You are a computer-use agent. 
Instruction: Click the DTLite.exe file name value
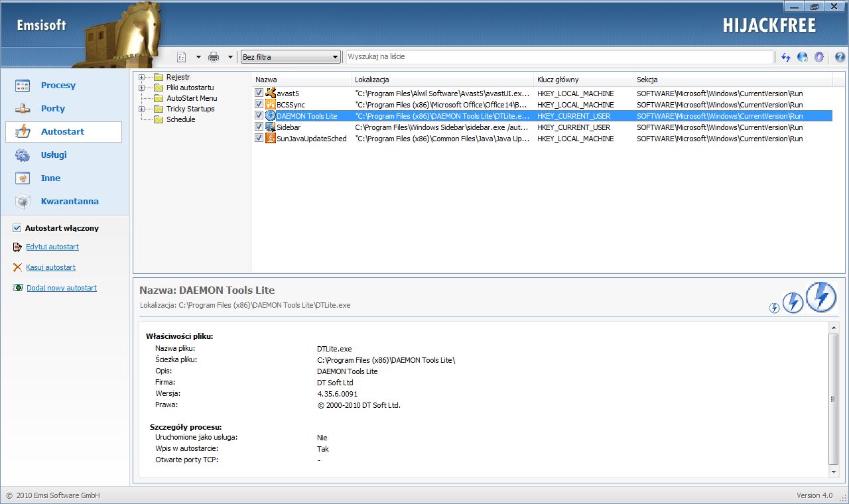coord(334,348)
